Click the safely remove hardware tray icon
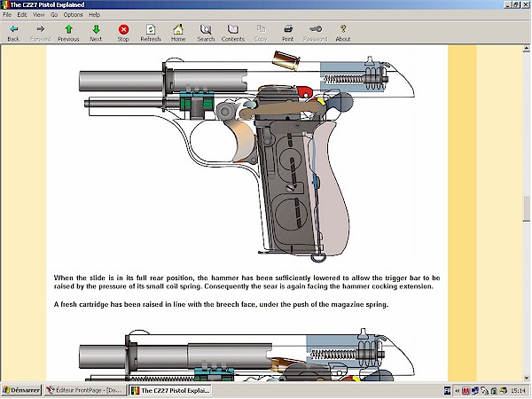The width and height of the screenshot is (532, 399). pos(484,391)
